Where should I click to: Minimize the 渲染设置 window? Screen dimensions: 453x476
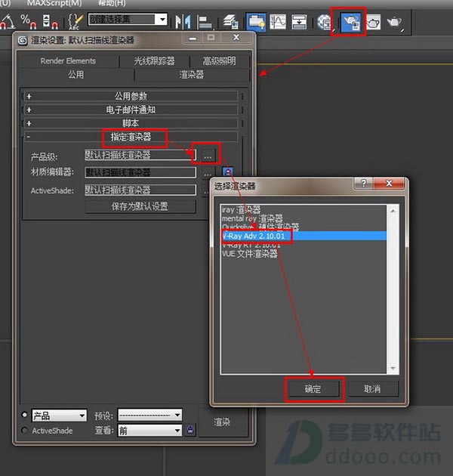pos(193,39)
